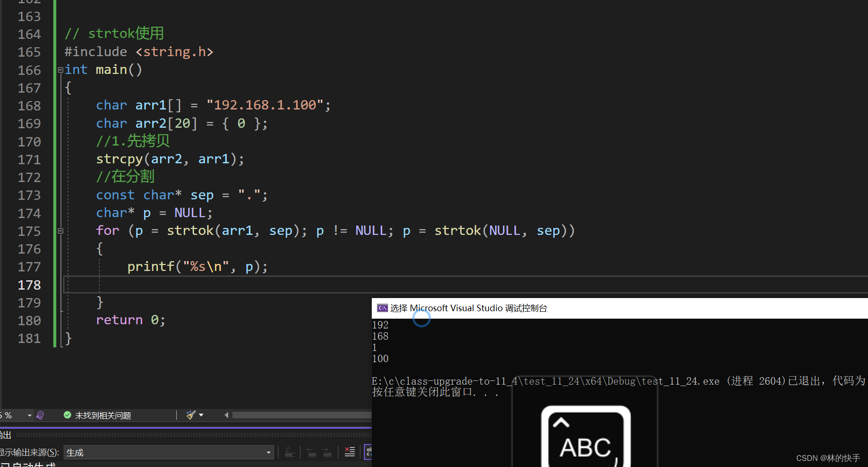Click the 按任意键关闭此窗口 console message
This screenshot has height=467, width=868.
coord(435,392)
